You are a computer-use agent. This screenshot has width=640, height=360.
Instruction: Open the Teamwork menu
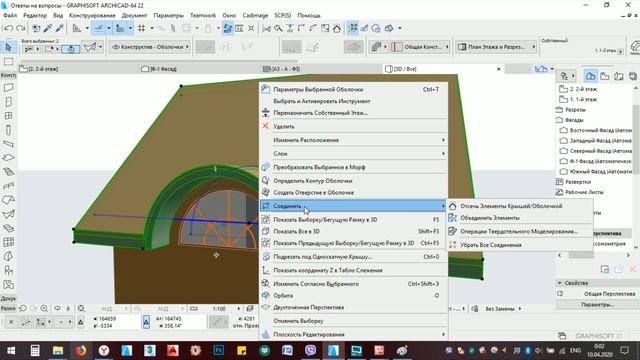coord(203,16)
